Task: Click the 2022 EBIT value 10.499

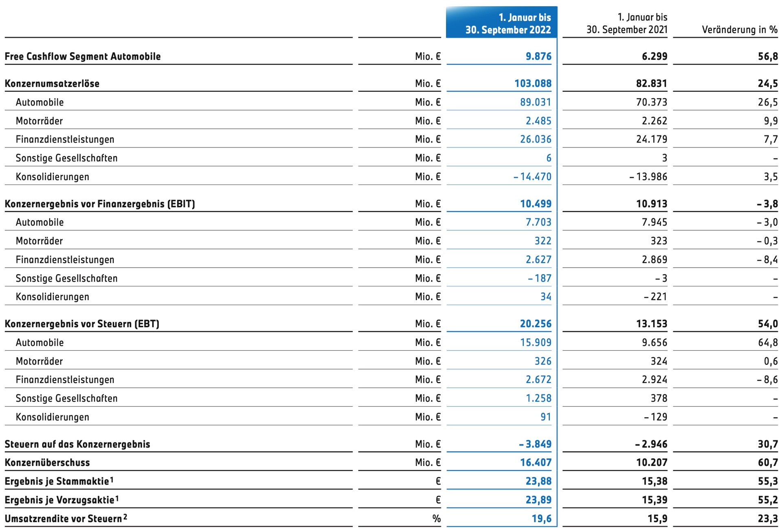Action: 536,204
